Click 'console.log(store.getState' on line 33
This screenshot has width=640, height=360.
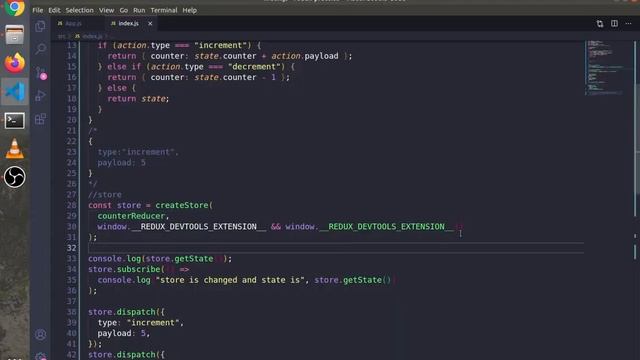(151, 258)
